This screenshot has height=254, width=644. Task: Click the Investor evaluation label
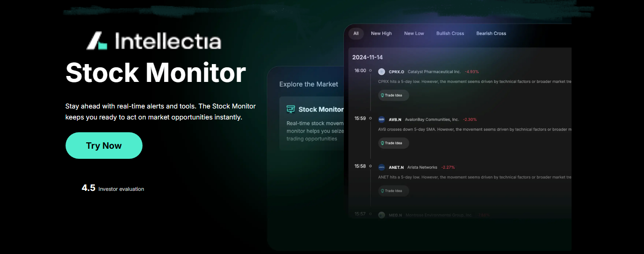pyautogui.click(x=121, y=189)
